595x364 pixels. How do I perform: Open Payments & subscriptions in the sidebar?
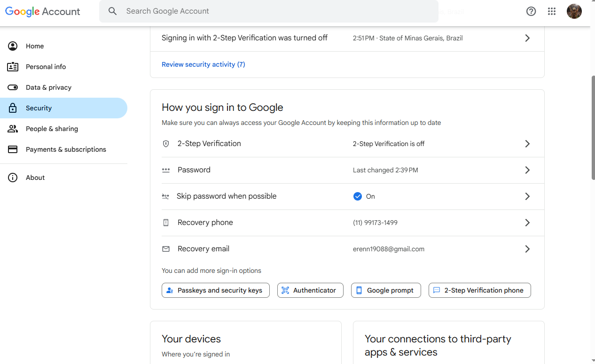pyautogui.click(x=63, y=149)
